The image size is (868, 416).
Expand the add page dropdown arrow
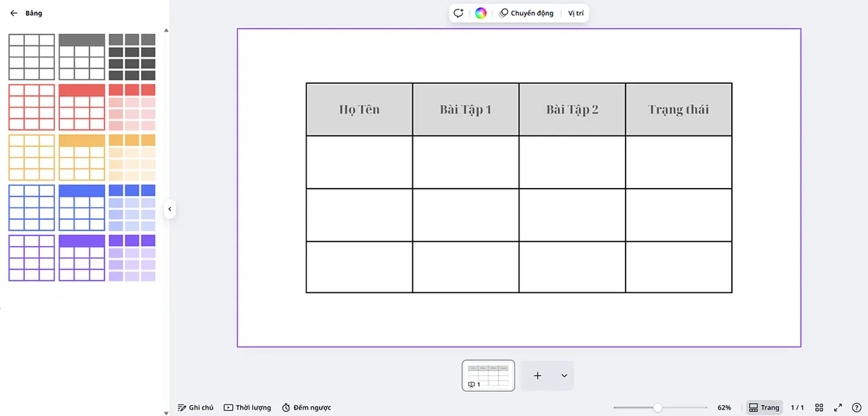(563, 375)
